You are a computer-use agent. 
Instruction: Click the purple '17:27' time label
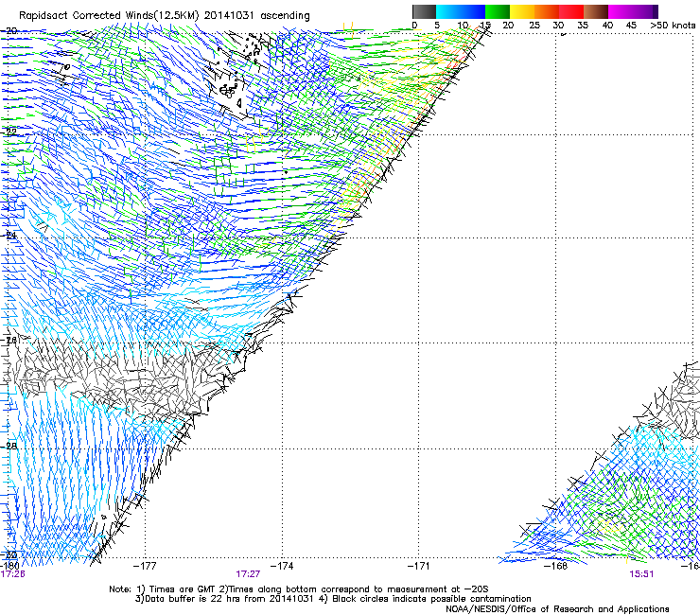click(x=248, y=574)
